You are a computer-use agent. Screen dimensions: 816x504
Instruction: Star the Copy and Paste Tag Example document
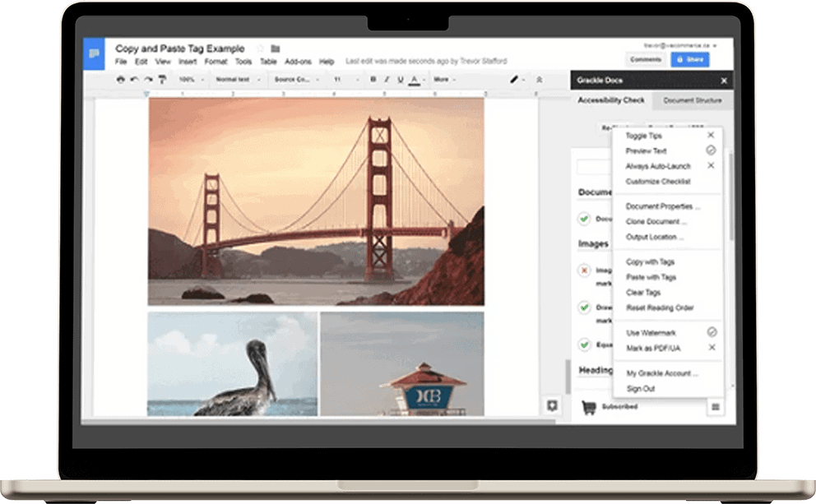260,49
